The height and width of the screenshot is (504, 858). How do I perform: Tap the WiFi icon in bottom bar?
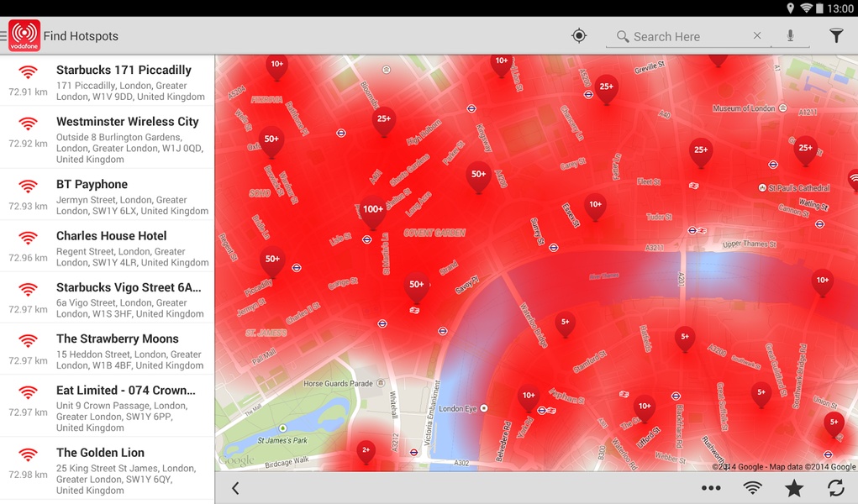pos(753,487)
